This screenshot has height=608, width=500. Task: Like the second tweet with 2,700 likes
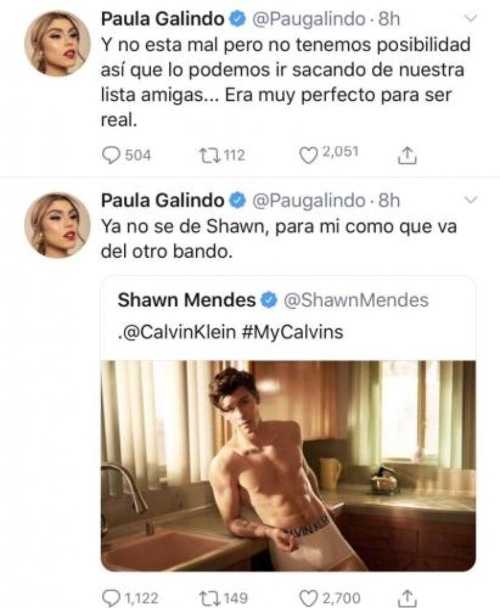(x=308, y=598)
